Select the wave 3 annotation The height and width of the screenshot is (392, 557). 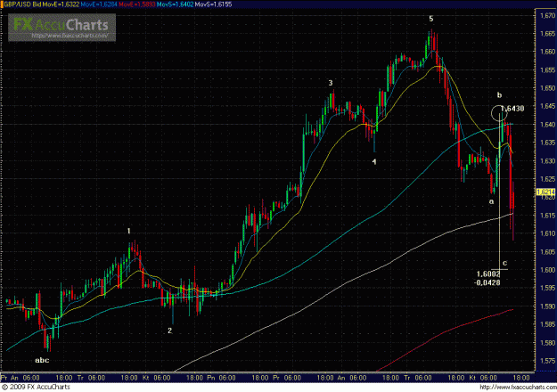(x=331, y=83)
